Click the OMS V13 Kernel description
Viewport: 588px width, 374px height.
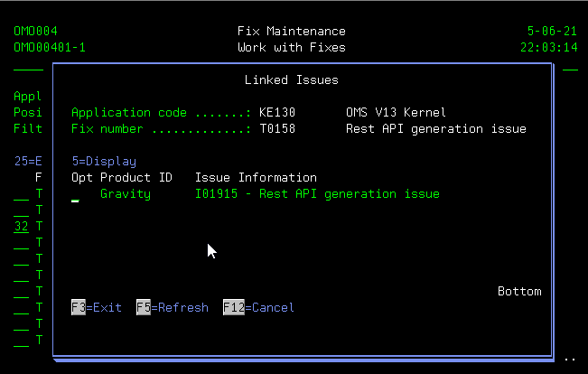click(396, 113)
